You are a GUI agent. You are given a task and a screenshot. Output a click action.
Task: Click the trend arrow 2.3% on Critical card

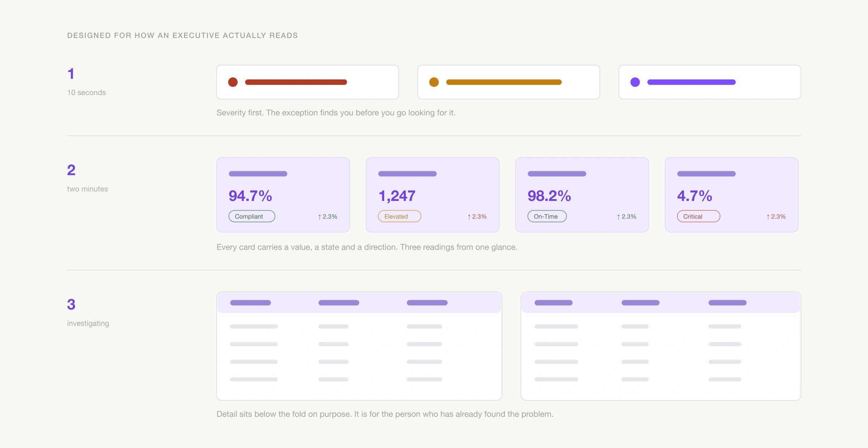(776, 216)
